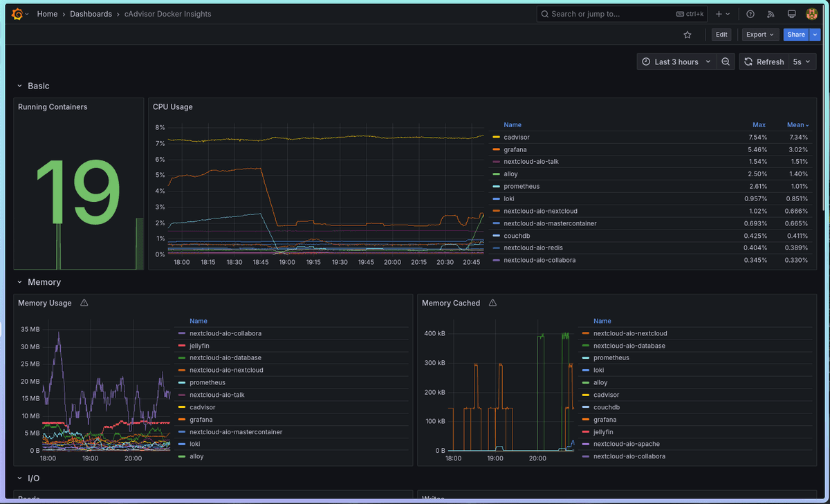
Task: Toggle prometheus series in CPU Usage legend
Action: pyautogui.click(x=522, y=187)
